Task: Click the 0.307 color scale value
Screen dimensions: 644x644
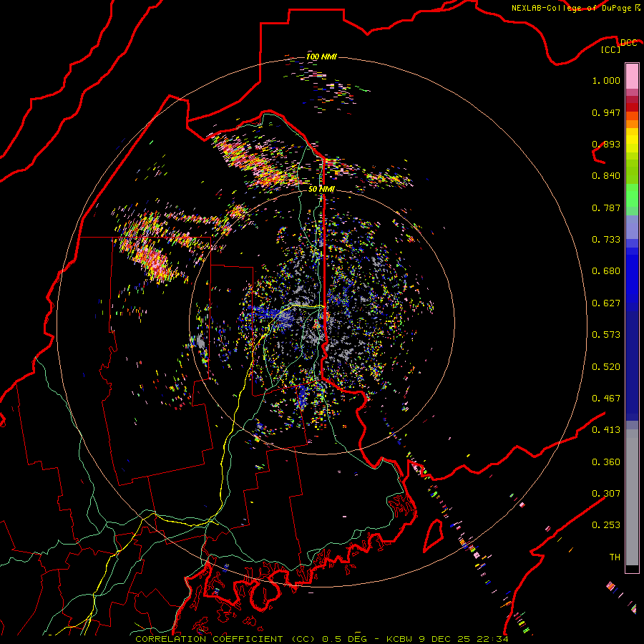Action: [606, 494]
